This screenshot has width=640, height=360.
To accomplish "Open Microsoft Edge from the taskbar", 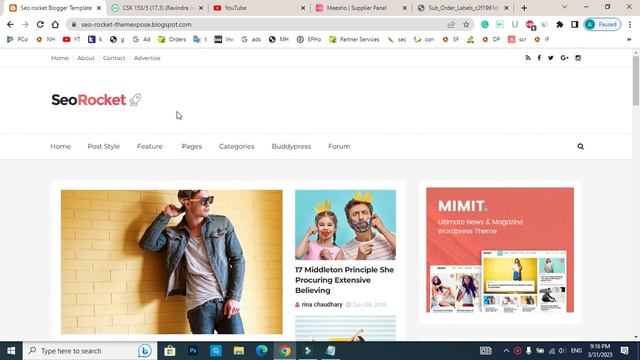I will (262, 351).
